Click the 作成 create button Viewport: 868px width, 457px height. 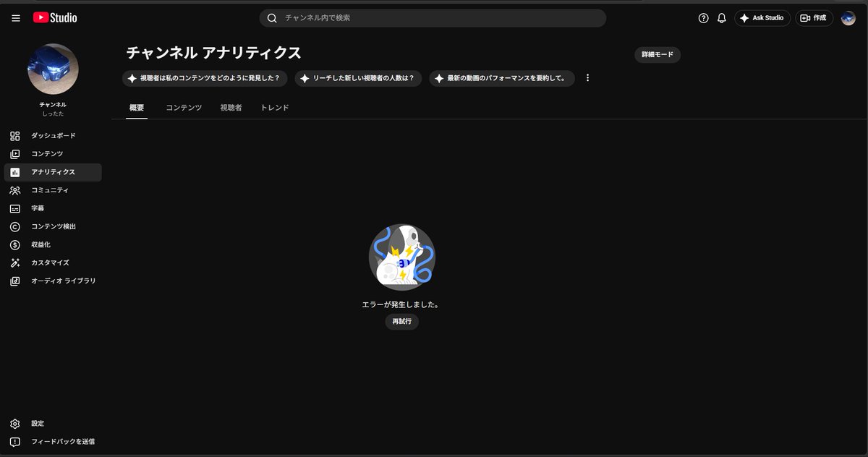[x=814, y=18]
